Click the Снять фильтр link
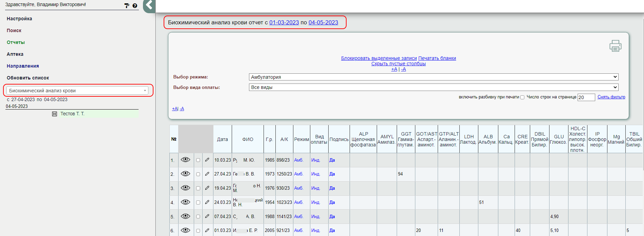Viewport: 644px width, 236px height. point(611,97)
